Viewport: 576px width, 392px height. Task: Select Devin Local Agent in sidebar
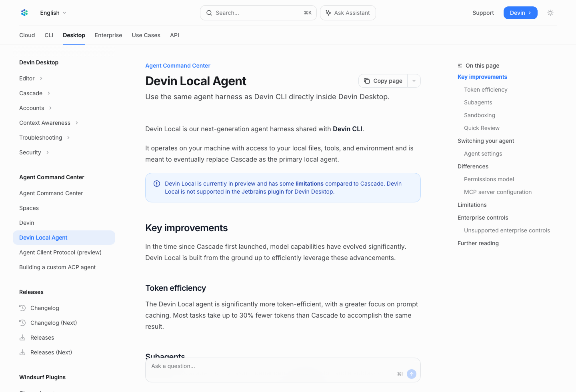64,238
